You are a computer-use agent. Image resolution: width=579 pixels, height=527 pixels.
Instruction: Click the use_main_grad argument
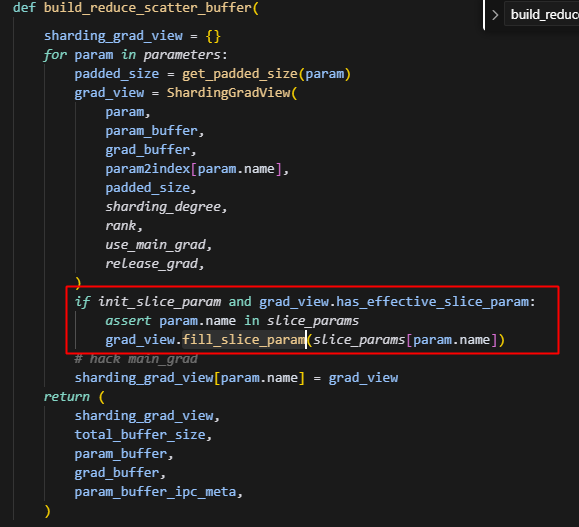click(x=155, y=245)
